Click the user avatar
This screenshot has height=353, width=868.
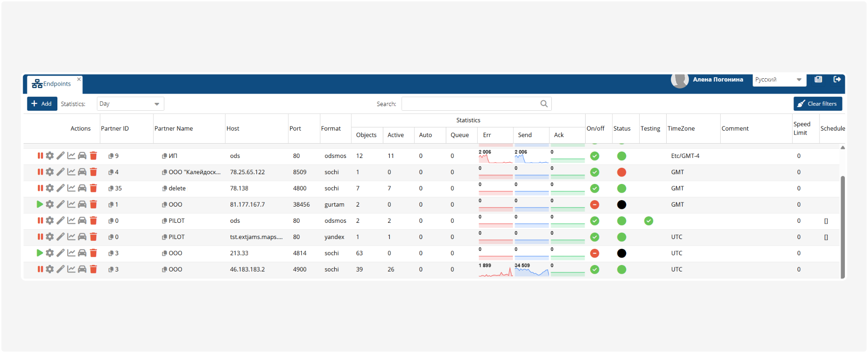coord(680,80)
